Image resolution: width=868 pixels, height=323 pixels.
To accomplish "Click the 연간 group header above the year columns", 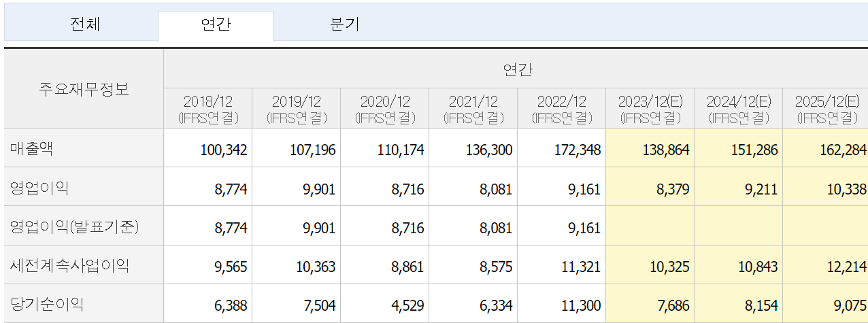I will pyautogui.click(x=517, y=69).
